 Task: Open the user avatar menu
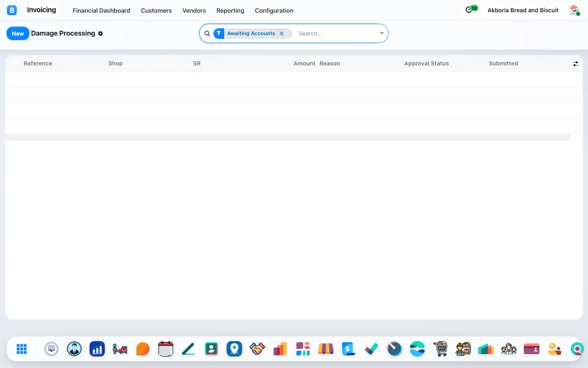(x=575, y=10)
